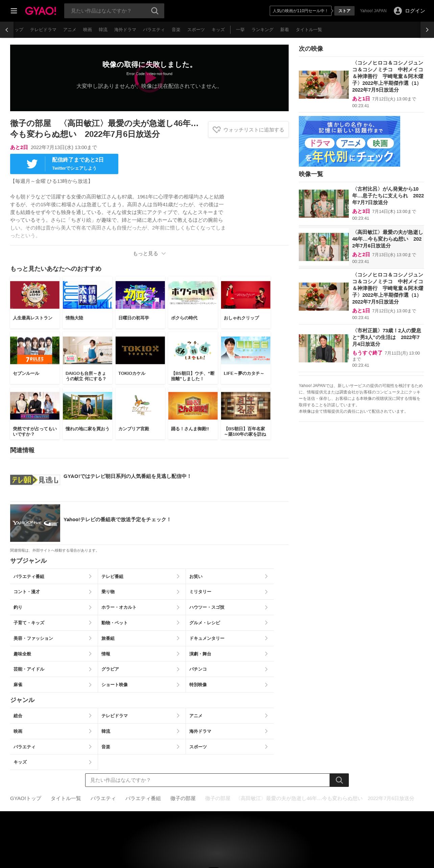
Task: Click GYAO!トップ breadcrumb link
Action: (x=26, y=798)
